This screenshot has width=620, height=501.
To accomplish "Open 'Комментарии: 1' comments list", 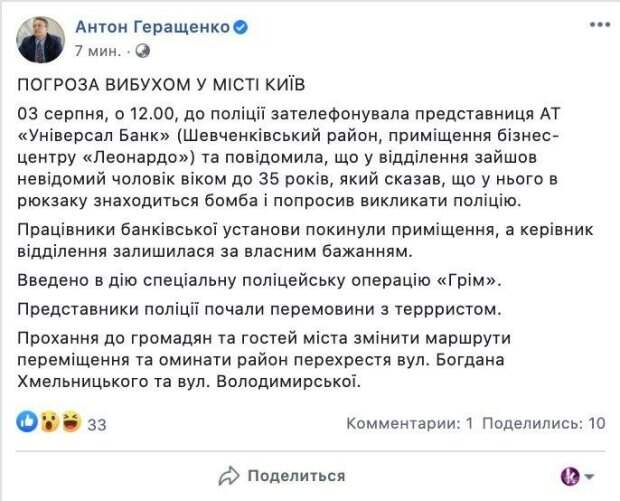I will coord(409,423).
